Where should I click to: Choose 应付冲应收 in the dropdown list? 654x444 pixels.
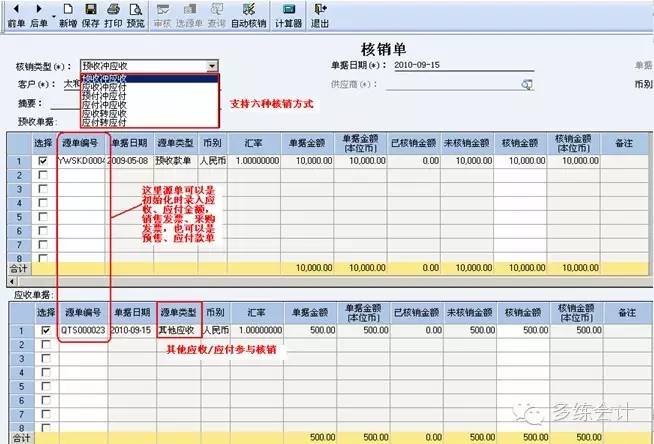[150, 105]
